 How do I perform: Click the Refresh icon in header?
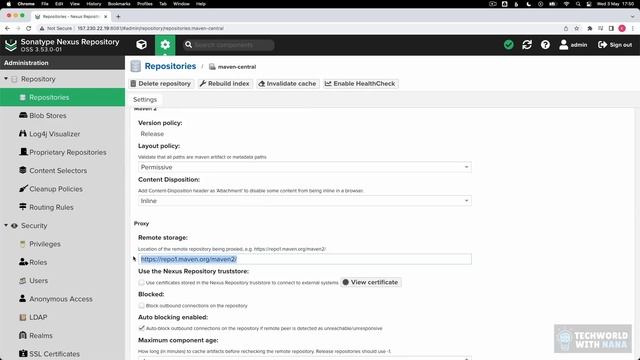coord(527,44)
